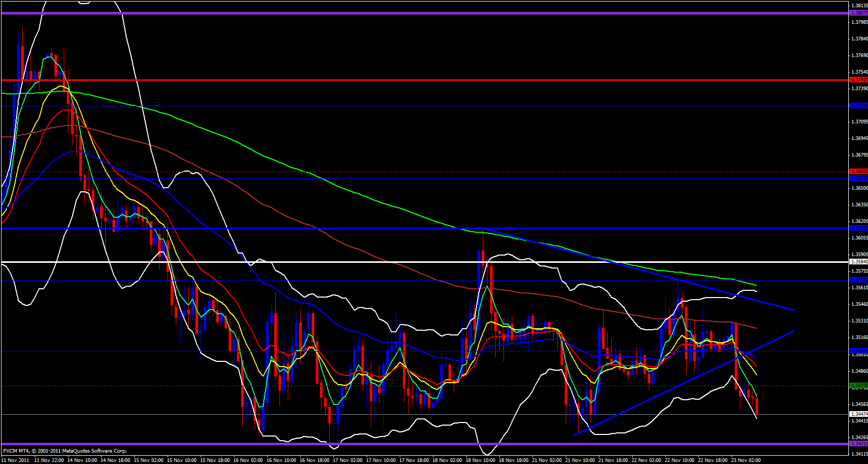Viewport: 868px width, 464px height.
Task: Select the blue 1.35680 price tag
Action: [x=858, y=280]
